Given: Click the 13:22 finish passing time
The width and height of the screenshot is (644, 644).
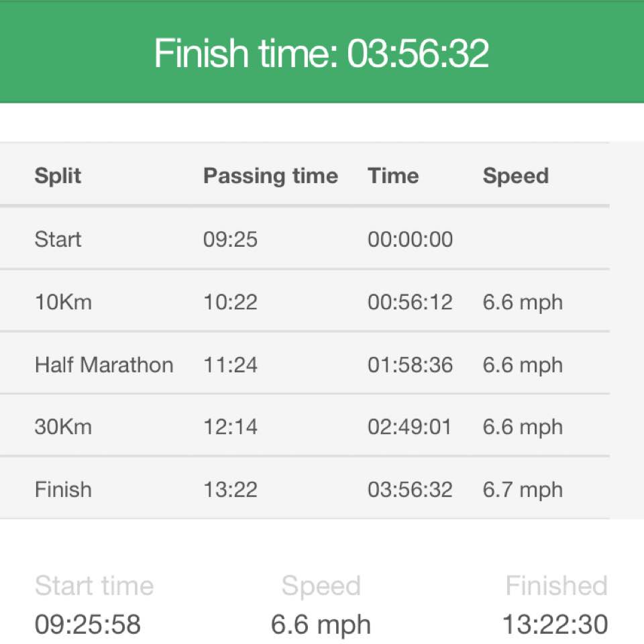Looking at the screenshot, I should tap(230, 490).
